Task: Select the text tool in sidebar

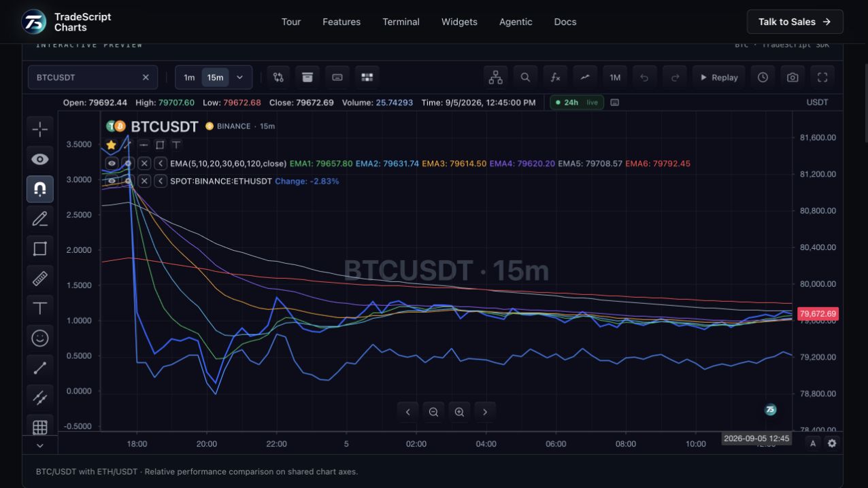Action: [x=40, y=308]
